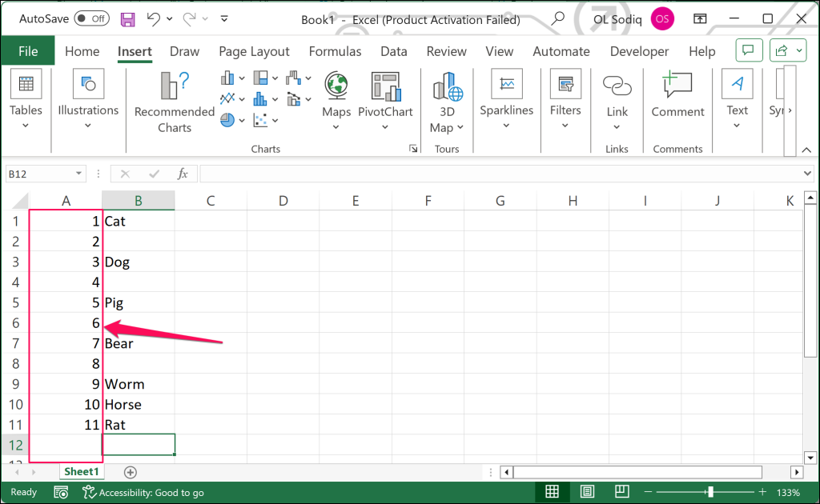This screenshot has height=504, width=820.
Task: Insert a Column or Bar chart icon
Action: tap(227, 78)
